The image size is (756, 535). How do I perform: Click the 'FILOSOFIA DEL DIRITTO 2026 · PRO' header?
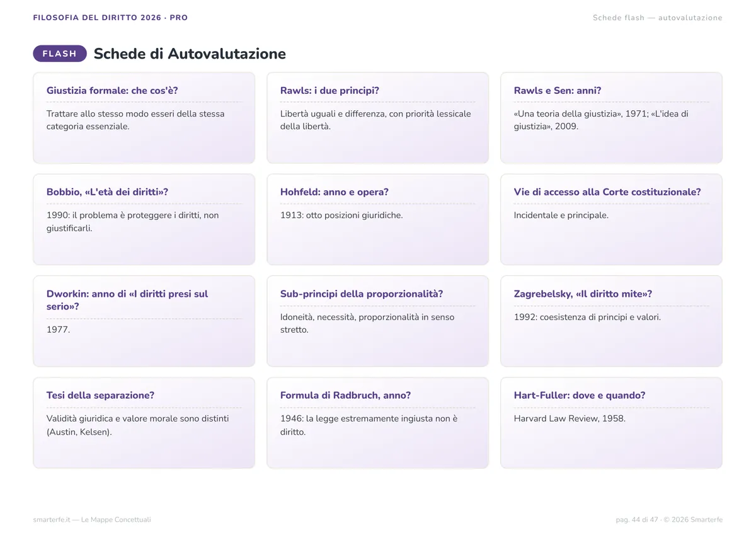pos(111,18)
